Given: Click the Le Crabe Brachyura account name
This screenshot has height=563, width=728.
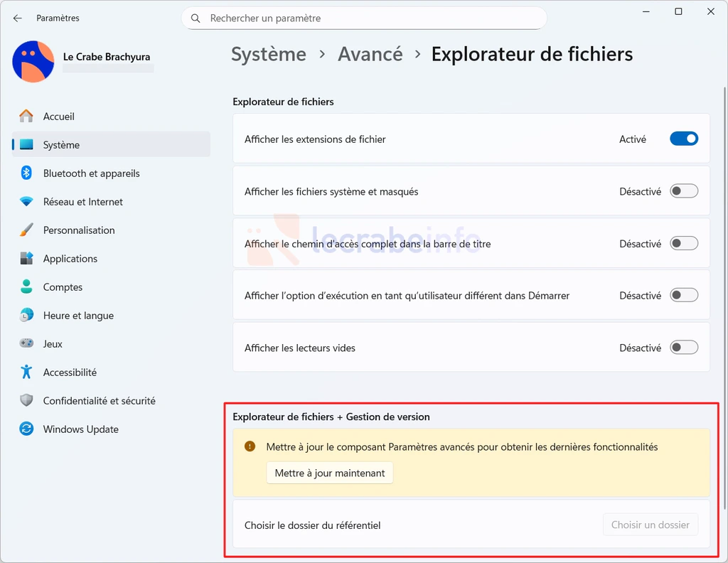Looking at the screenshot, I should [x=107, y=57].
